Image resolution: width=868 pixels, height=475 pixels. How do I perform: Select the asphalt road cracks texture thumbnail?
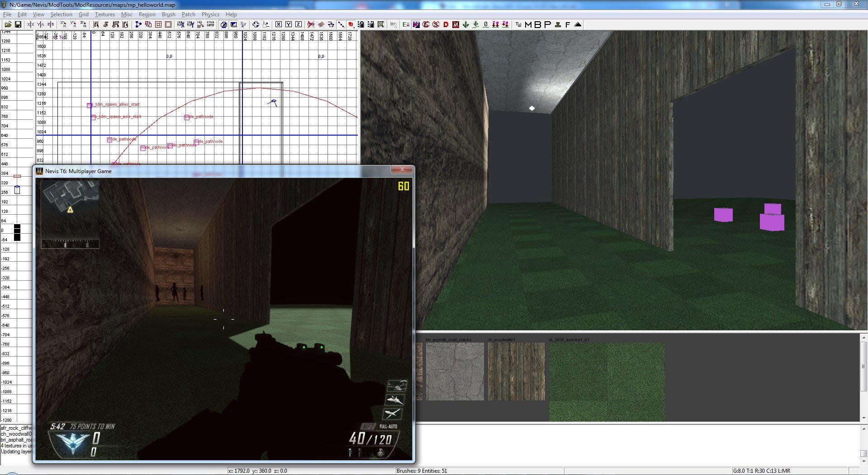(455, 371)
